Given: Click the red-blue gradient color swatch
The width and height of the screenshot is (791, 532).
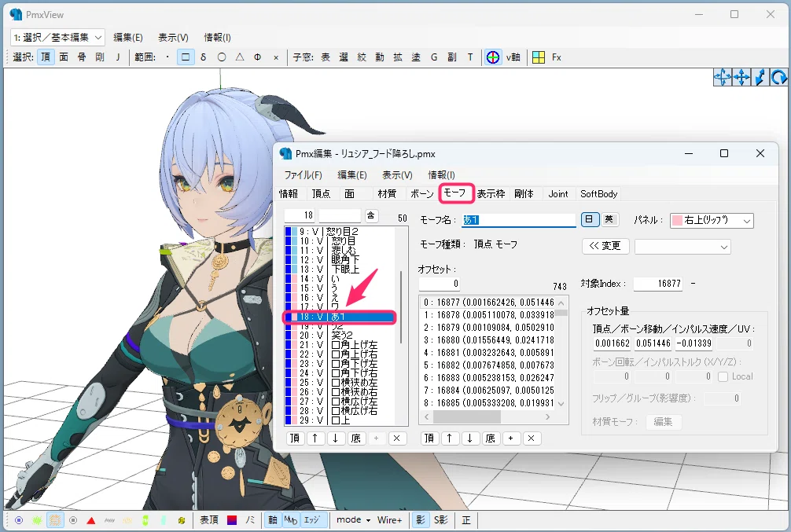Looking at the screenshot, I should click(x=231, y=520).
